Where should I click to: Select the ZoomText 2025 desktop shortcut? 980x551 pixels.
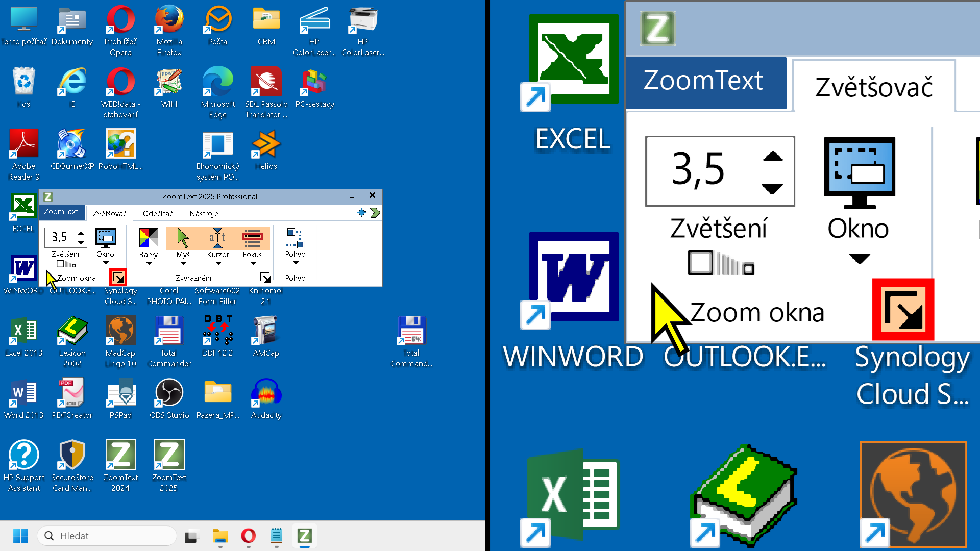point(169,465)
